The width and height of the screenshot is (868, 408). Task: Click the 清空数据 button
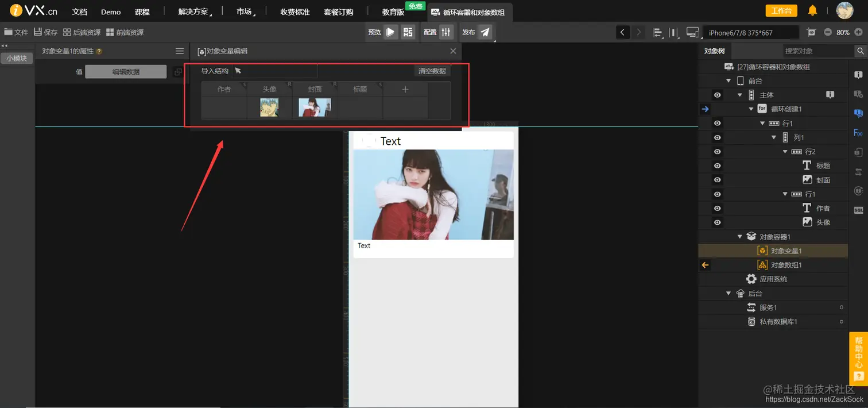[433, 71]
